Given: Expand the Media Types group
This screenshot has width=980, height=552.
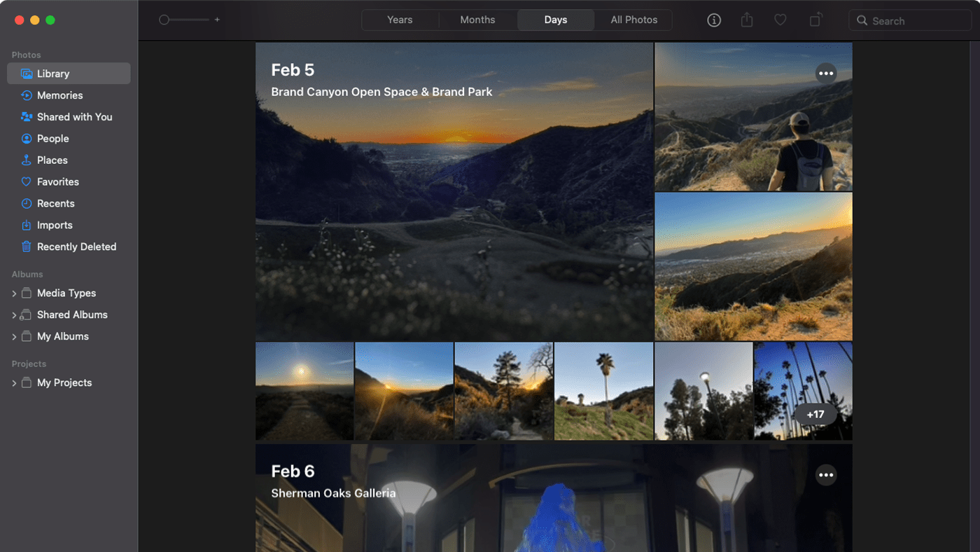Looking at the screenshot, I should [x=14, y=294].
